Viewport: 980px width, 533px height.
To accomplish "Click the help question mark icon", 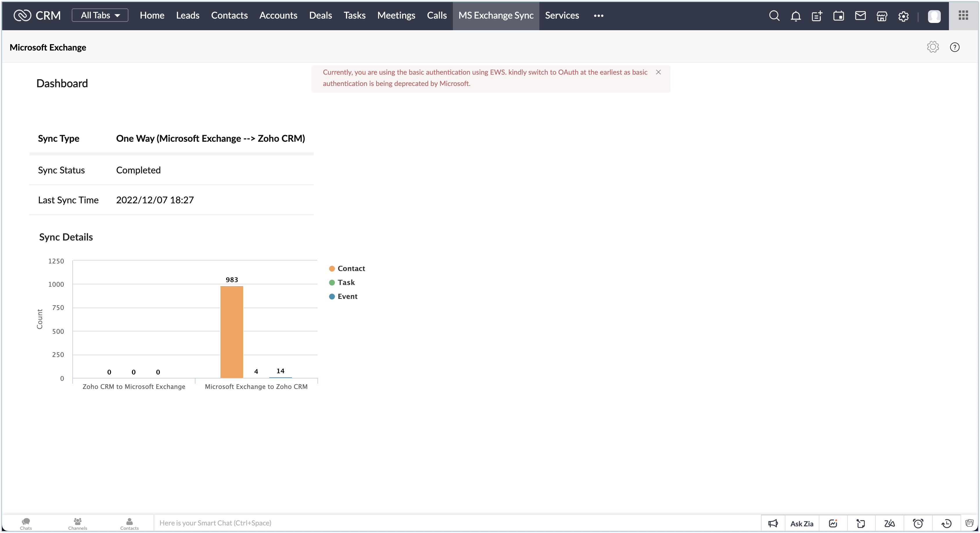I will 954,47.
